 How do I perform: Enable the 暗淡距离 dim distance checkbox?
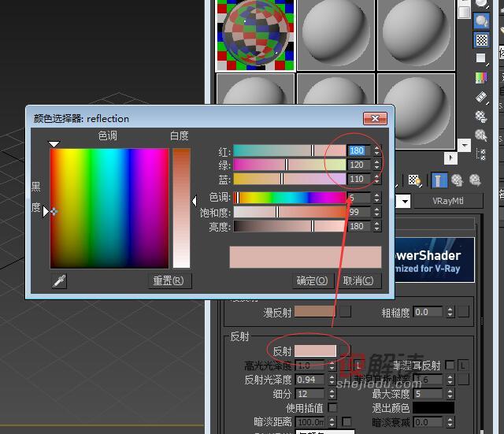coord(346,421)
